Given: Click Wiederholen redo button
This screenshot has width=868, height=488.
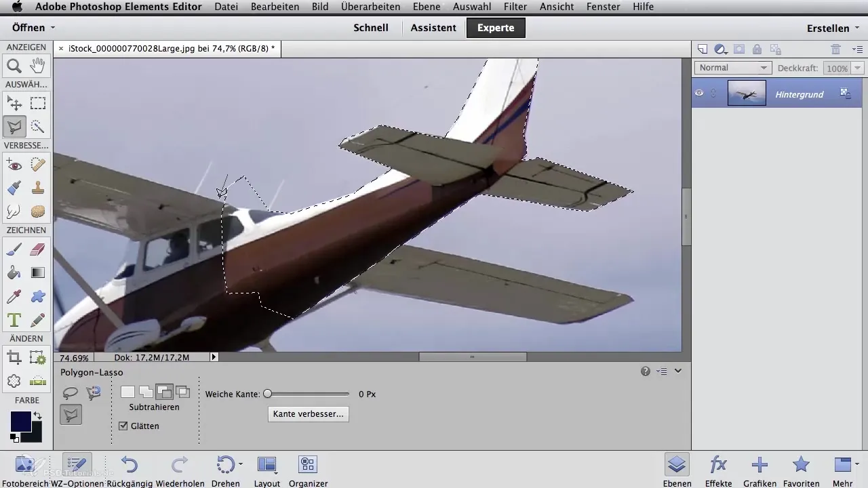Looking at the screenshot, I should point(180,470).
